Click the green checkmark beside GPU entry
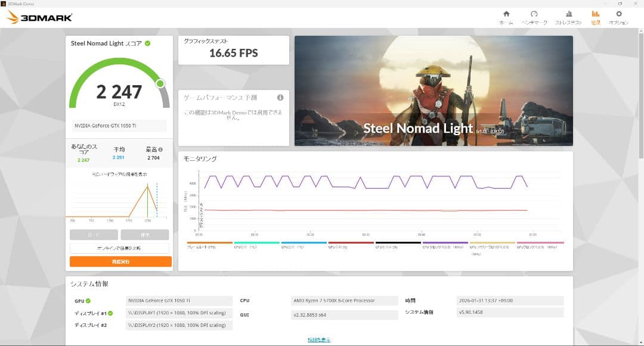 tap(91, 301)
